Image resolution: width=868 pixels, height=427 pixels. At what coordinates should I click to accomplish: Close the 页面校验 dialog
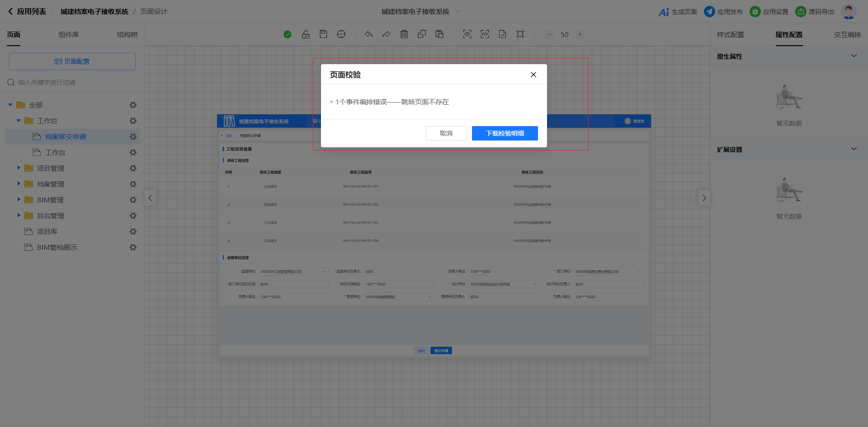point(533,75)
